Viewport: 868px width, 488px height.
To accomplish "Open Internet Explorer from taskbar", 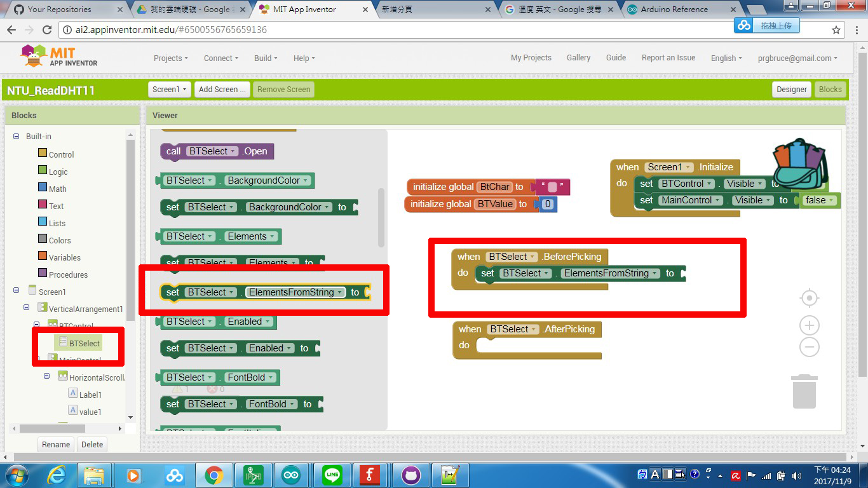I will (x=57, y=475).
